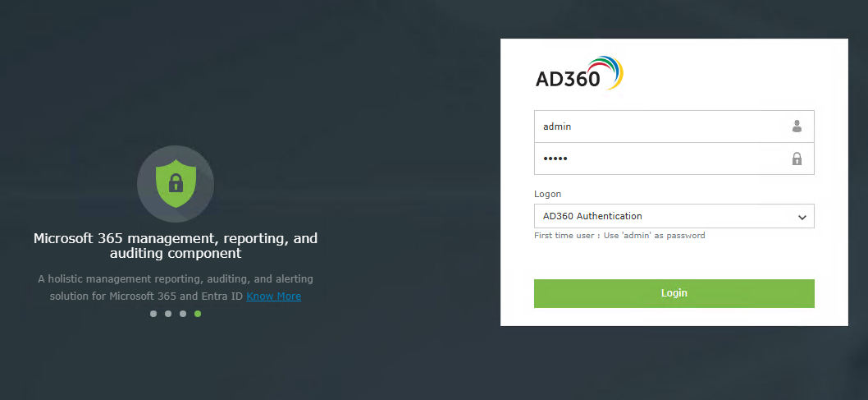The image size is (868, 400).
Task: Click the padlock icon in password field
Action: 797,159
